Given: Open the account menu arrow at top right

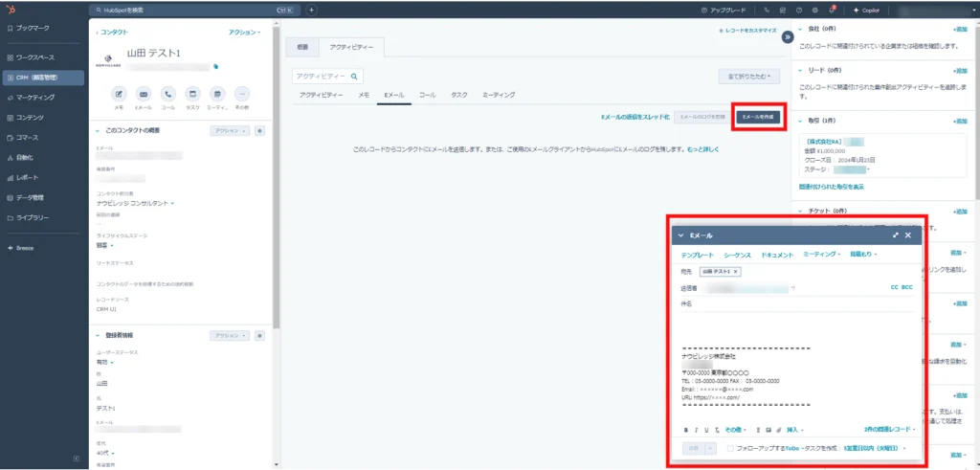Looking at the screenshot, I should tap(972, 10).
